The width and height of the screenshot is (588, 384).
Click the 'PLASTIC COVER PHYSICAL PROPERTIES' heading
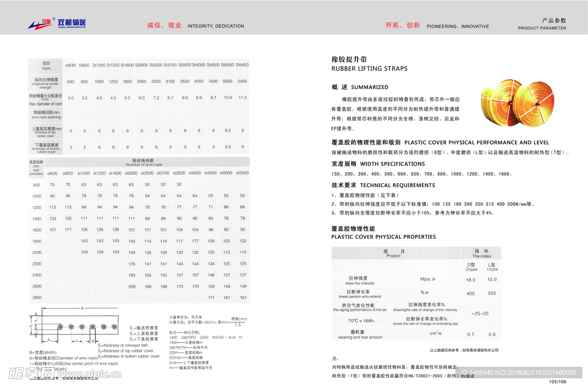point(383,236)
